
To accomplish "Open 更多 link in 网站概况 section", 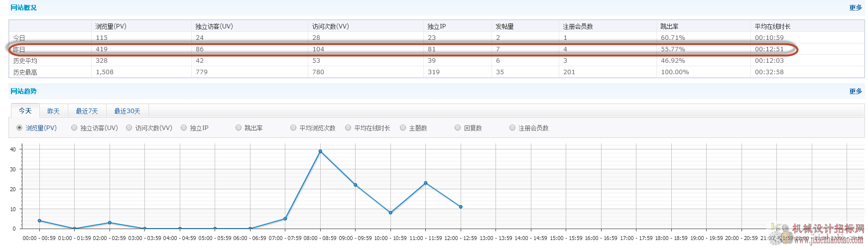I will pos(856,8).
